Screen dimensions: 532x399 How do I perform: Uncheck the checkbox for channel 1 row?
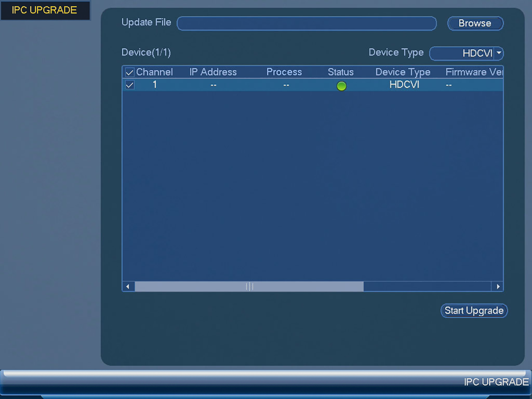click(x=129, y=85)
